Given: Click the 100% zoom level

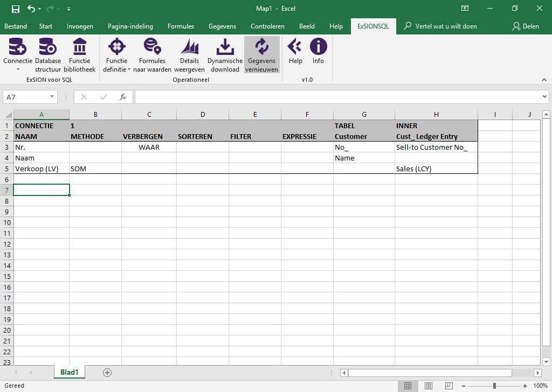Looking at the screenshot, I should (540, 386).
